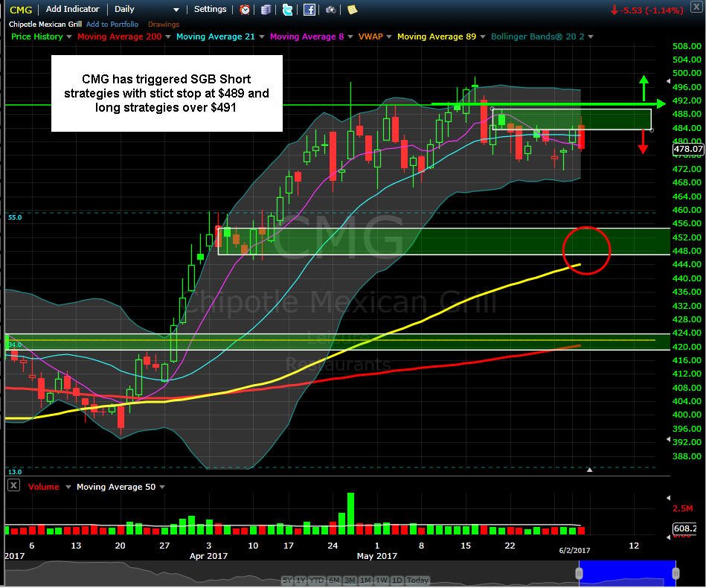Screen dimensions: 706x588
Task: Select the Volume indicator label
Action: 44,487
